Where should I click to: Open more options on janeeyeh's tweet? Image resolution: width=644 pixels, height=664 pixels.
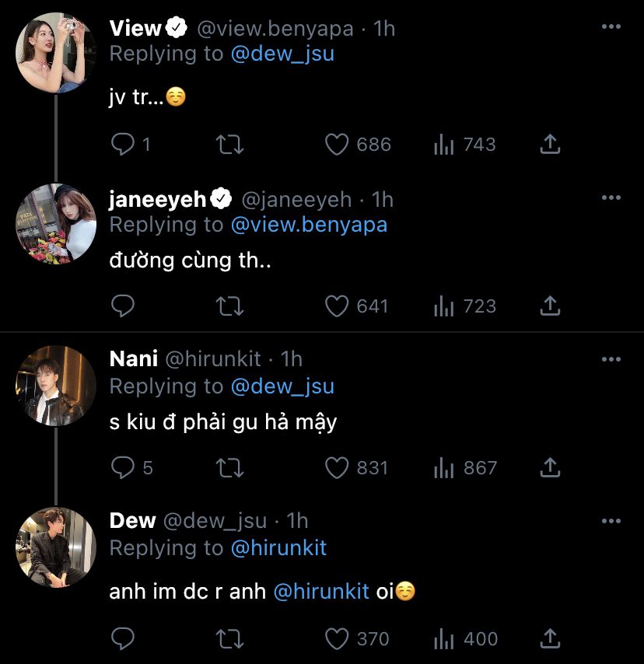(611, 197)
